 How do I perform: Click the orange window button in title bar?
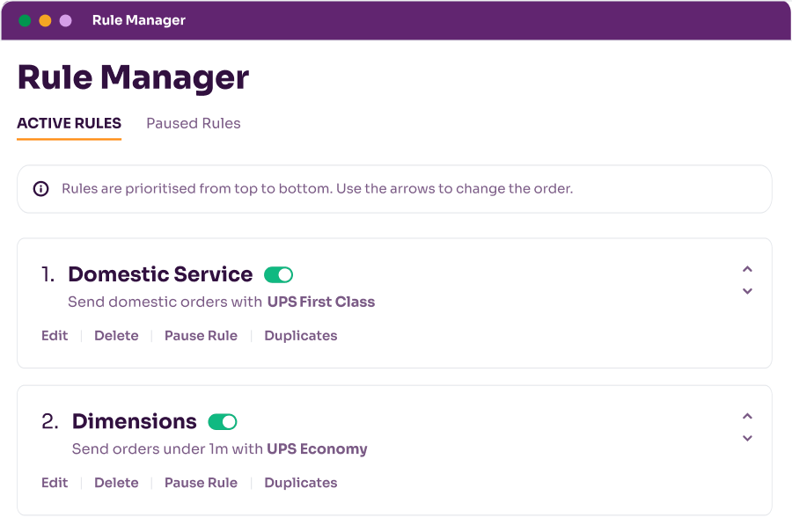[46, 21]
